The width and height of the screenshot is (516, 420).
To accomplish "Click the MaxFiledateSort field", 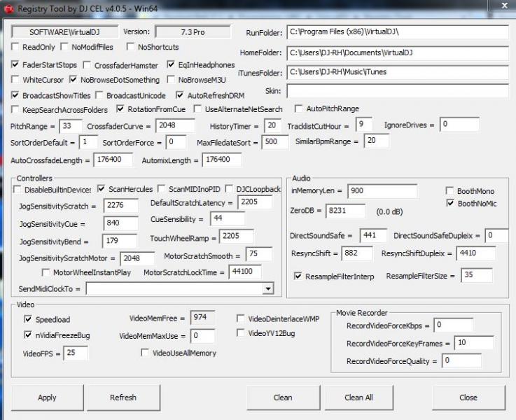I will click(275, 142).
